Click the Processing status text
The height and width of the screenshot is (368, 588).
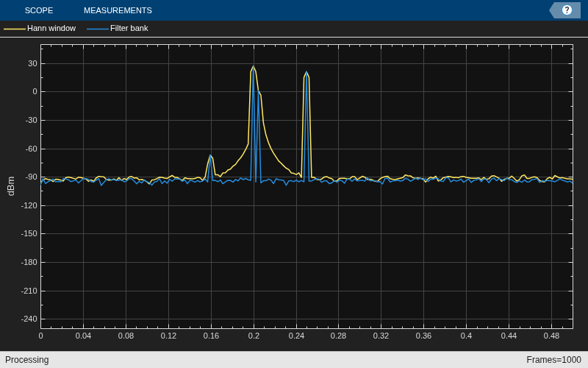tap(27, 360)
